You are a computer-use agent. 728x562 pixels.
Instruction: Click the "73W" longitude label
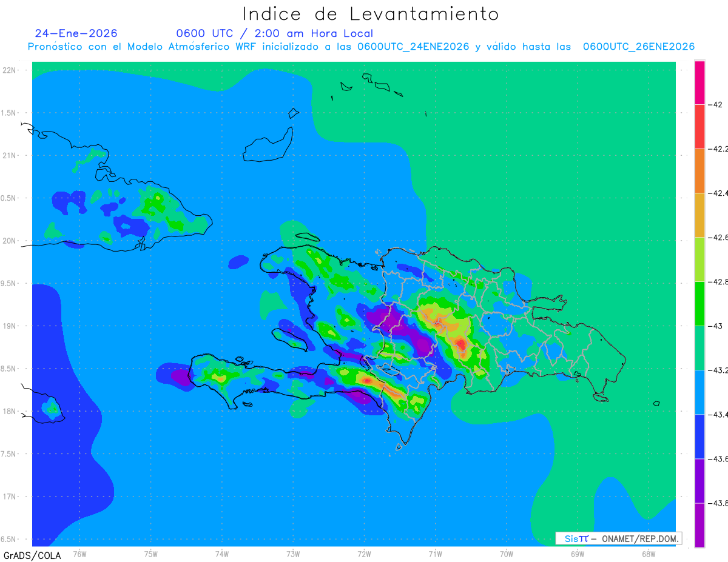coord(293,554)
